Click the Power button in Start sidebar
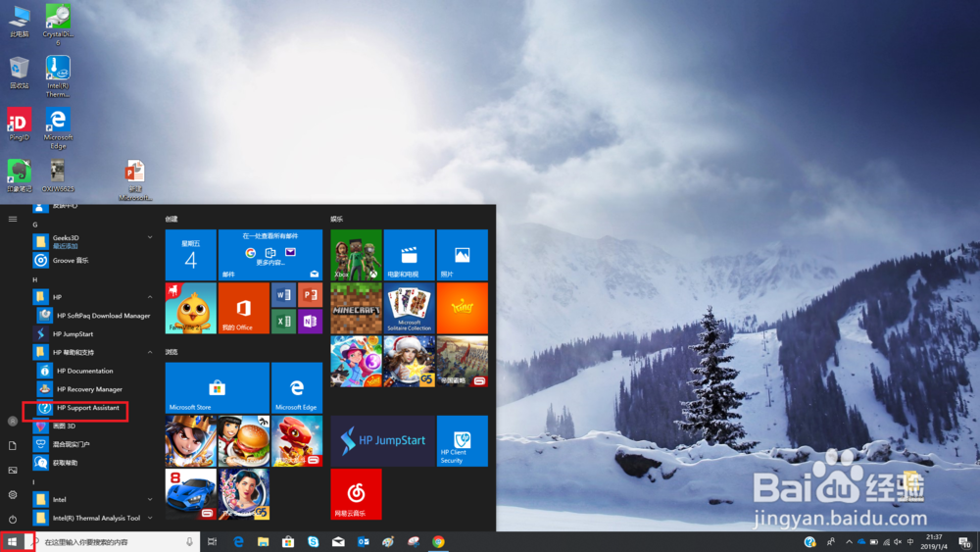The width and height of the screenshot is (980, 552). tap(13, 519)
